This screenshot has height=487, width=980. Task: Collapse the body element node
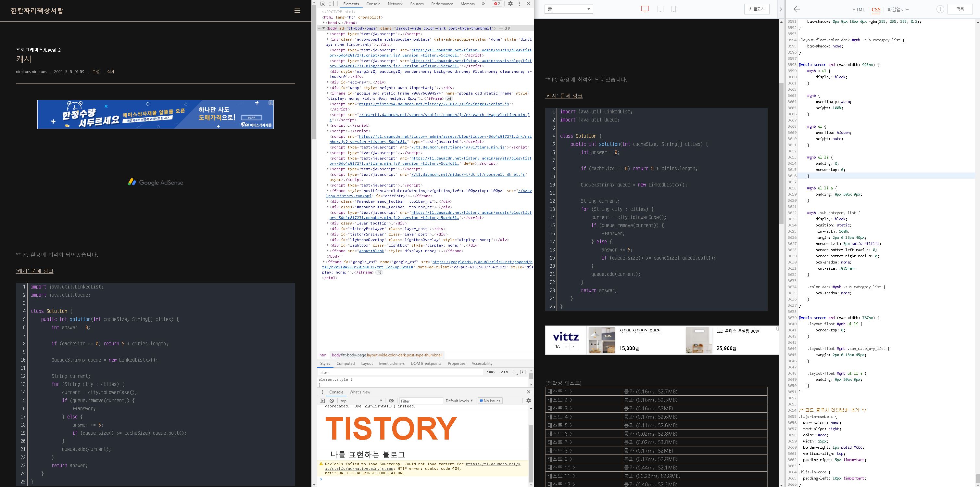pos(324,28)
